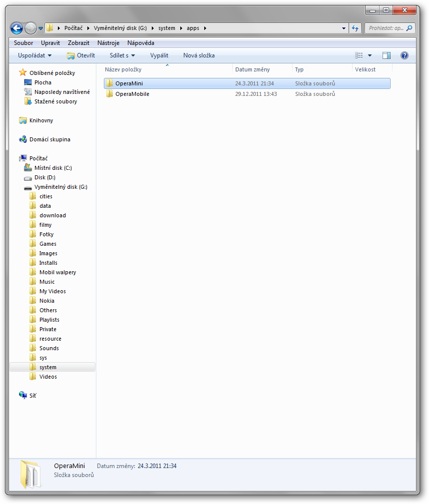
Task: Click the large OperaMini details folder thumbnail
Action: (x=30, y=475)
